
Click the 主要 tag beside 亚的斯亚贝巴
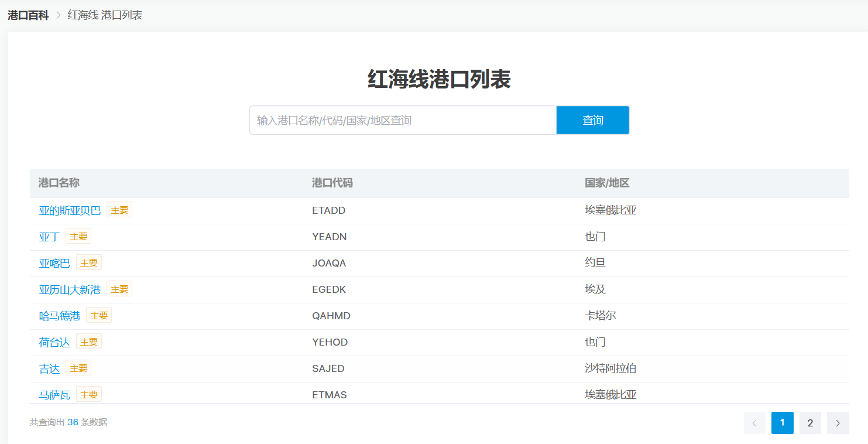[x=119, y=210]
